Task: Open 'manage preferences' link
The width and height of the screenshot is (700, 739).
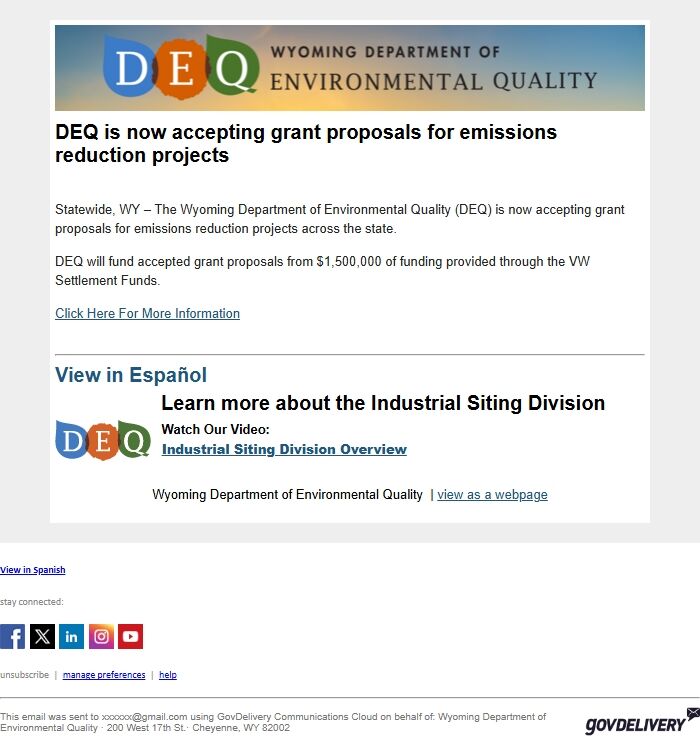Action: 104,675
